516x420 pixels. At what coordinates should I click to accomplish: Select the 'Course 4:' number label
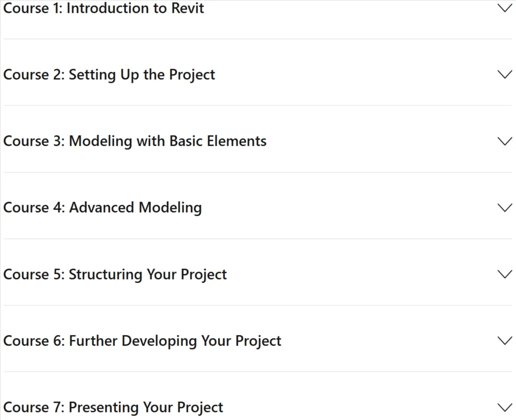tap(34, 208)
